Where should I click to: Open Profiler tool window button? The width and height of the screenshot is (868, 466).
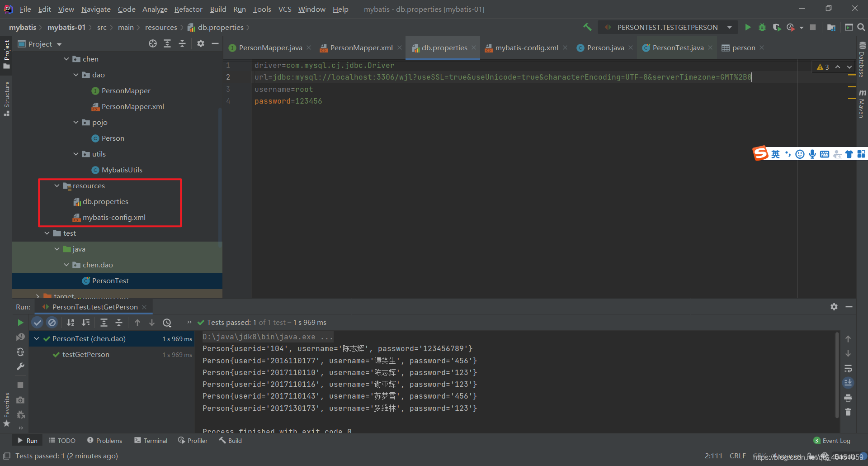(x=193, y=441)
